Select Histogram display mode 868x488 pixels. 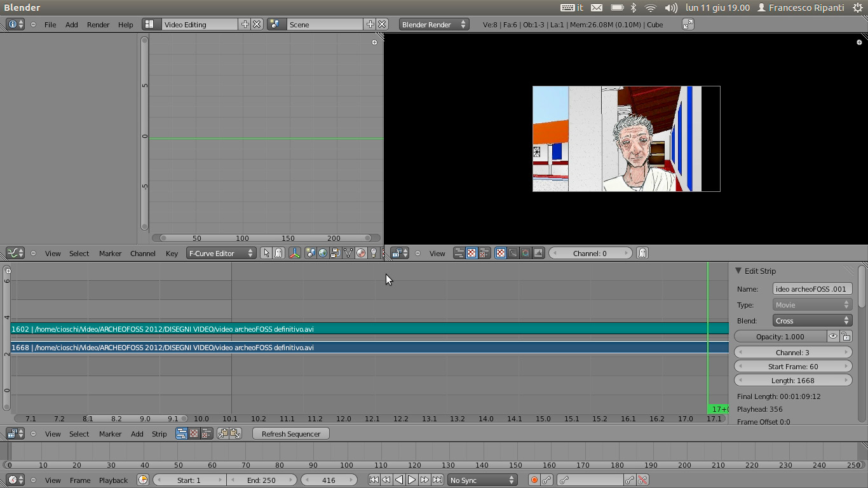click(x=538, y=253)
